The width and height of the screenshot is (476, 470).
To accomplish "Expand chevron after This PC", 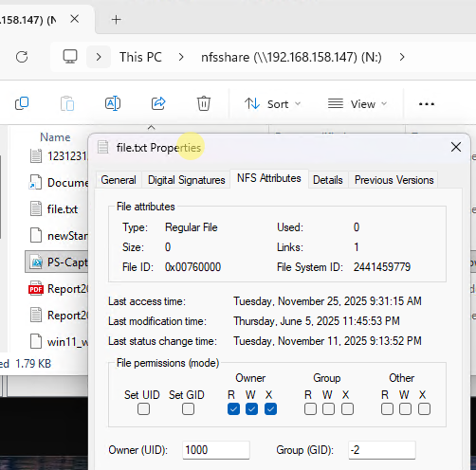I will 181,57.
